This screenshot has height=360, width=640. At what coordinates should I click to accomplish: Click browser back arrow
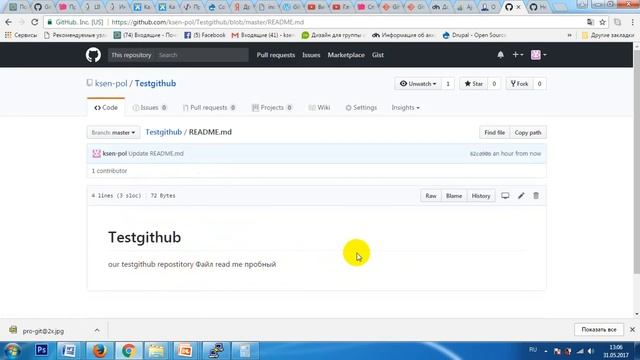(8, 22)
